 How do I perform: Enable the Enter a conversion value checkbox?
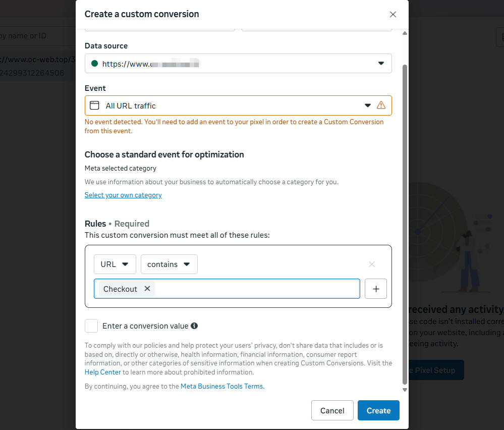pos(91,326)
